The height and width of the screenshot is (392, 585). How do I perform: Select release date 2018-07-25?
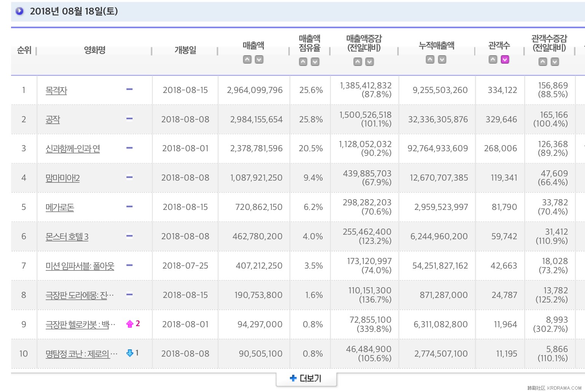click(185, 266)
